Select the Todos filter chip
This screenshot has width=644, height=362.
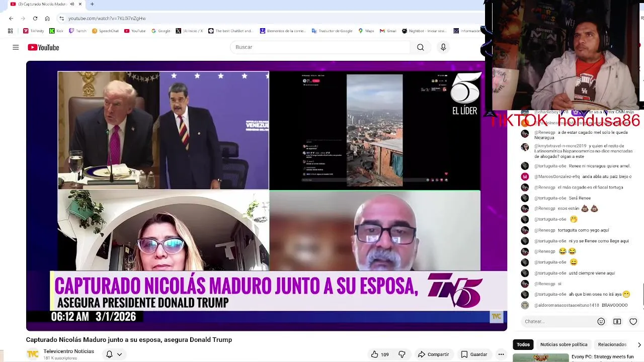(523, 344)
